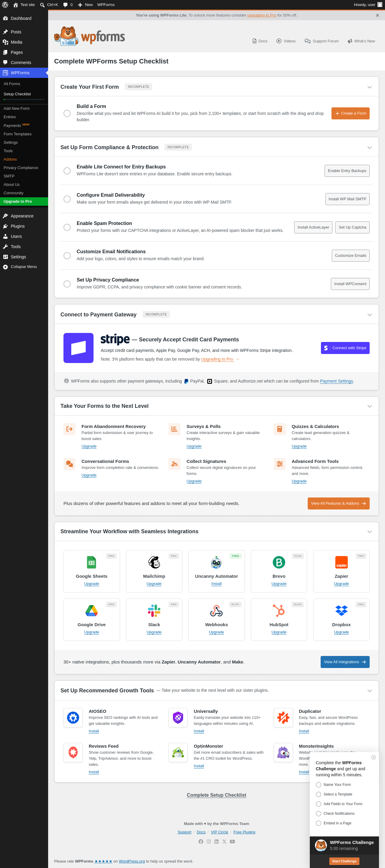Toggle the Enable Spam Protection circle

coord(67,227)
